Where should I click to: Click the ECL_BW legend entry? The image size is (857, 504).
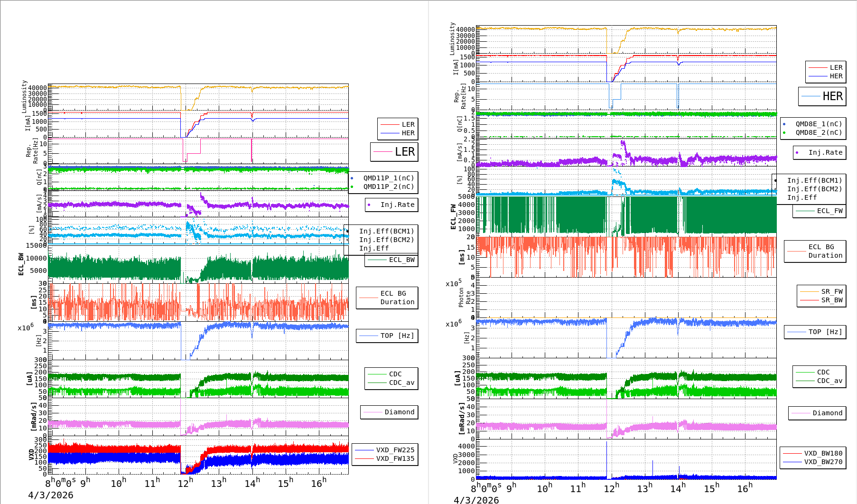coord(391,260)
